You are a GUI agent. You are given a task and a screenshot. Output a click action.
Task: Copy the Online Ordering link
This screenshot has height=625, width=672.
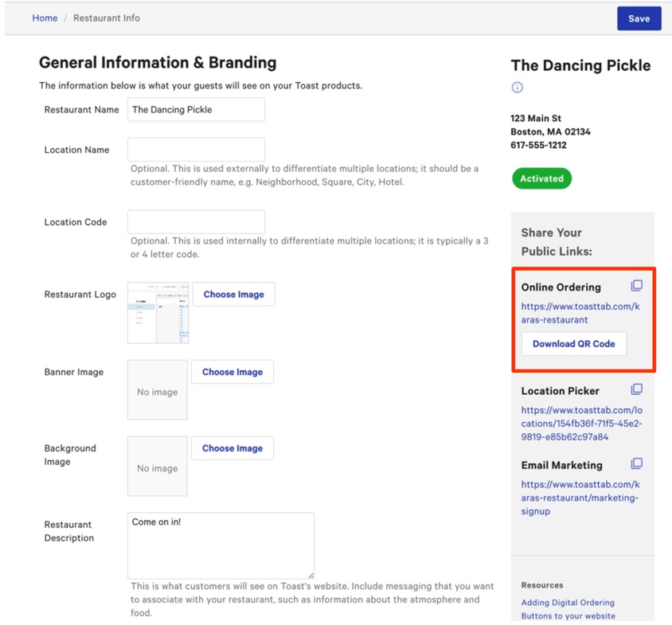636,286
